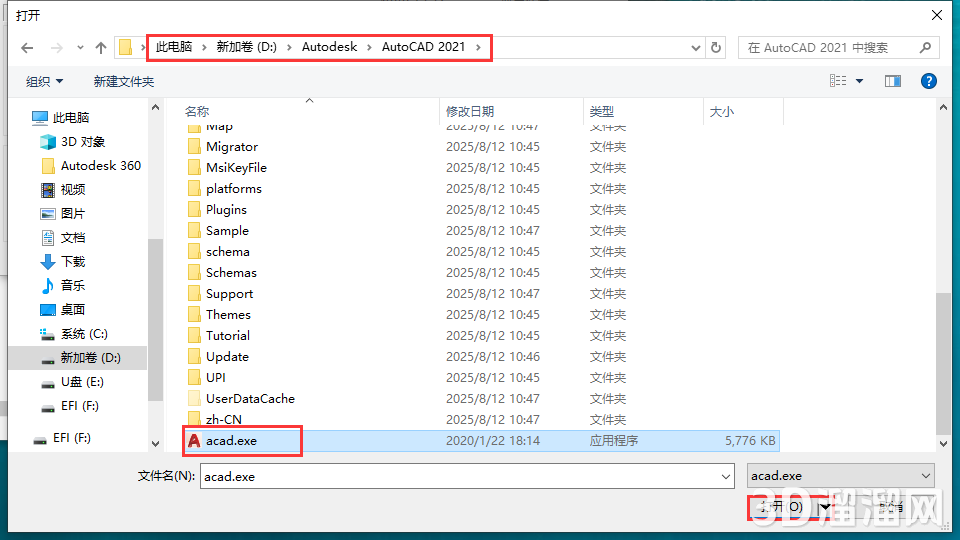Sort by the 修改日期 column header
The height and width of the screenshot is (540, 960).
470,111
